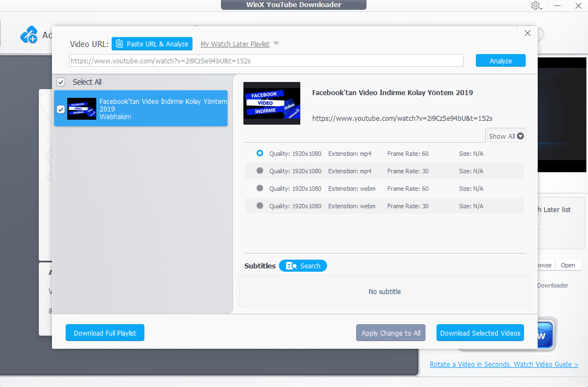588x387 pixels.
Task: Click Paste URL & Analyze button
Action: pos(152,44)
